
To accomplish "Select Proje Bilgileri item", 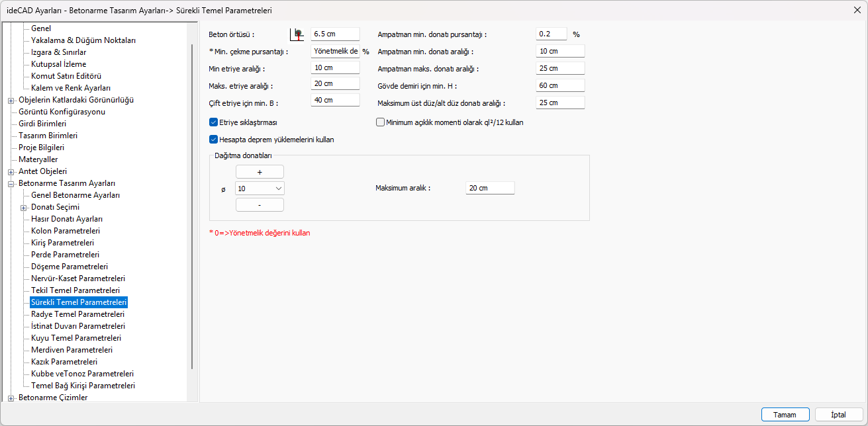I will tap(41, 148).
